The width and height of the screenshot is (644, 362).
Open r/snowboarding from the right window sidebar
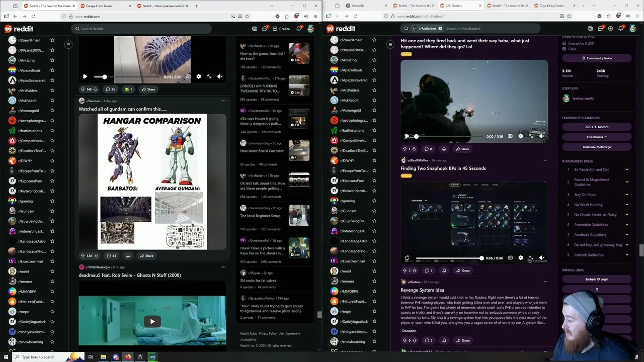[x=352, y=341]
